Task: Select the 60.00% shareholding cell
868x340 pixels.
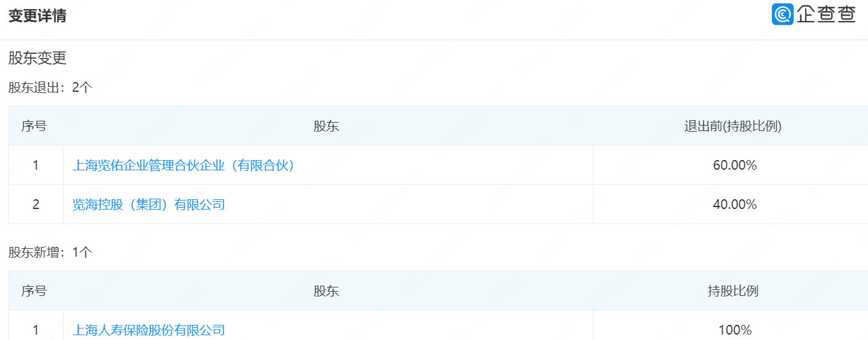Action: 734,165
